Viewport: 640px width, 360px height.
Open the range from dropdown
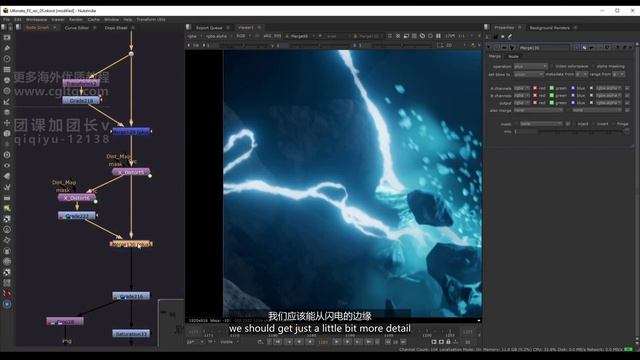pyautogui.click(x=618, y=74)
